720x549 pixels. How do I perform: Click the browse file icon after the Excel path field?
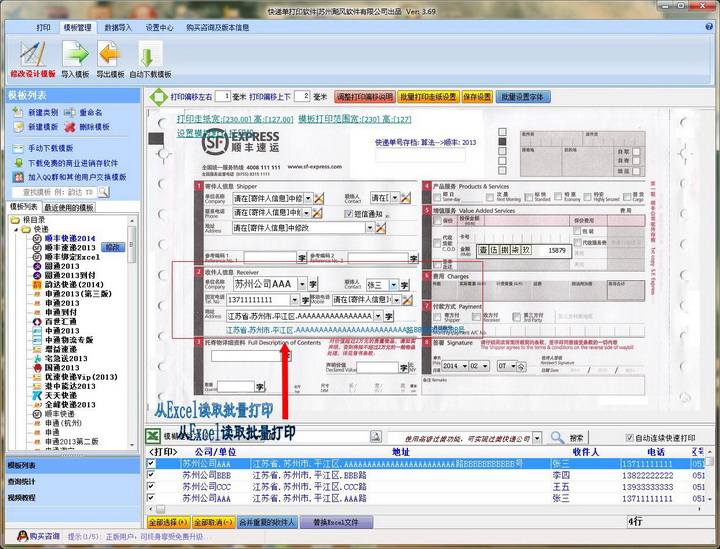pos(376,437)
